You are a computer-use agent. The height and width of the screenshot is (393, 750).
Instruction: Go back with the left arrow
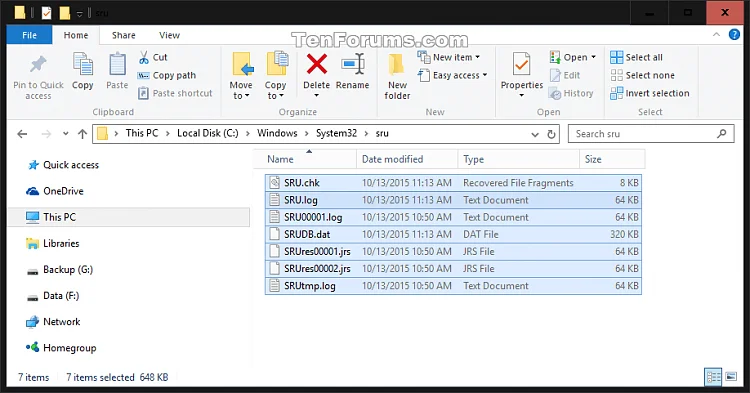tap(22, 134)
